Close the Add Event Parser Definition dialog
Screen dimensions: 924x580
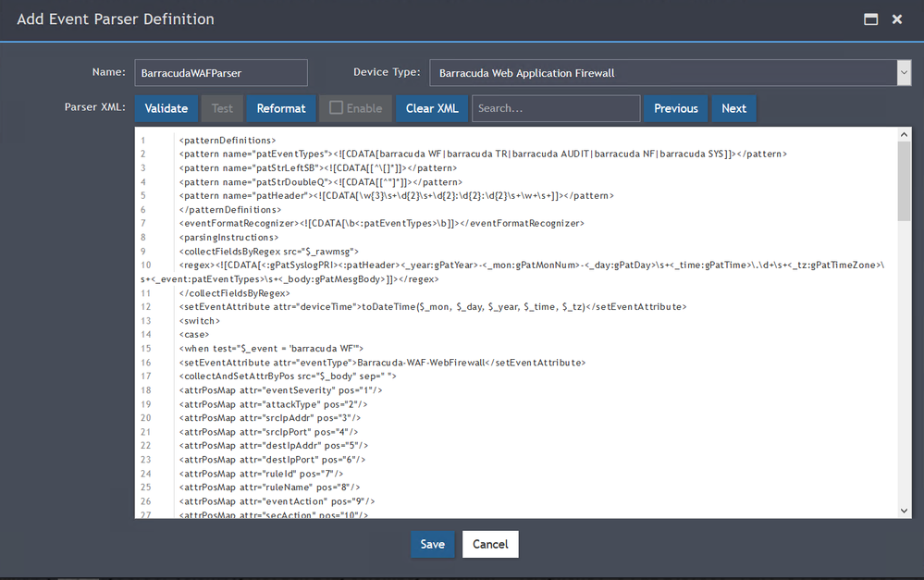pos(897,19)
